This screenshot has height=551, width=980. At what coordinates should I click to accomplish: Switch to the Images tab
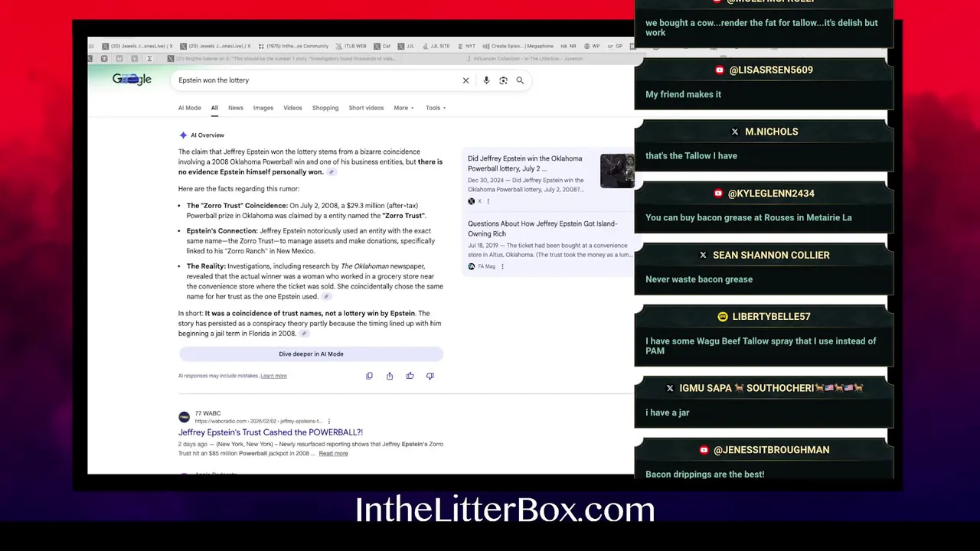pos(263,108)
